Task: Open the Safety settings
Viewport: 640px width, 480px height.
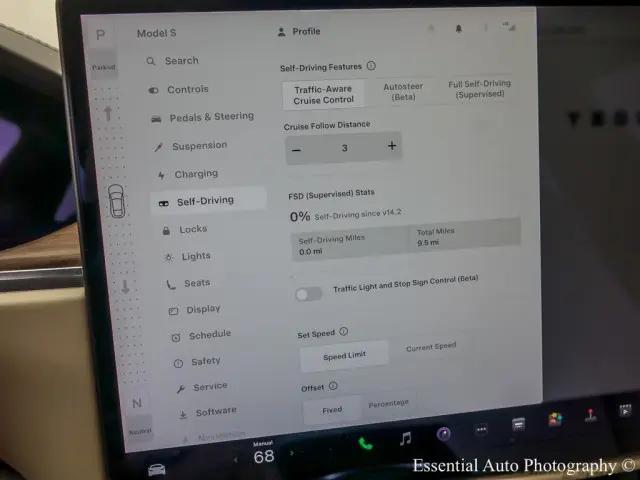Action: click(197, 362)
